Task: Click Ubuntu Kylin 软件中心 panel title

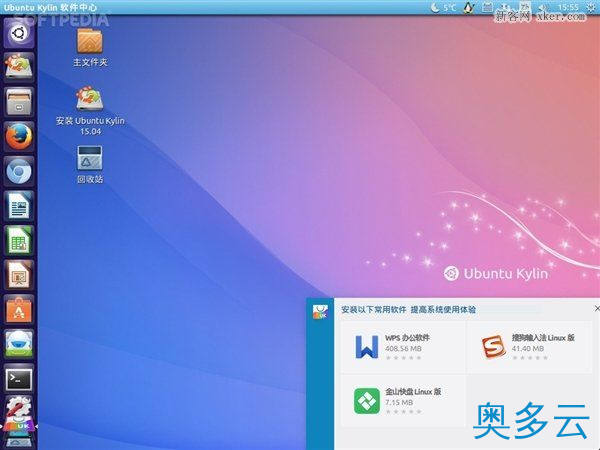Action: 50,7
